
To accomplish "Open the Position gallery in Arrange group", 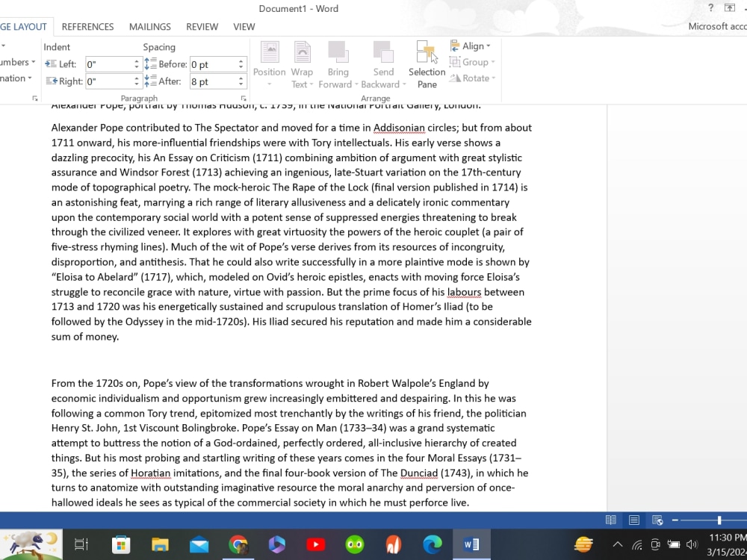I will [269, 65].
